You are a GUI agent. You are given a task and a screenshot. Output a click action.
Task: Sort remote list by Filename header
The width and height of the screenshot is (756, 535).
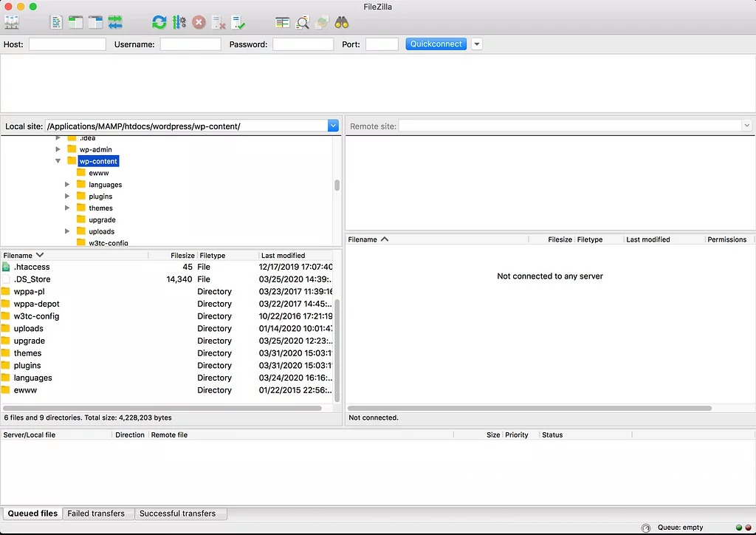coord(437,239)
